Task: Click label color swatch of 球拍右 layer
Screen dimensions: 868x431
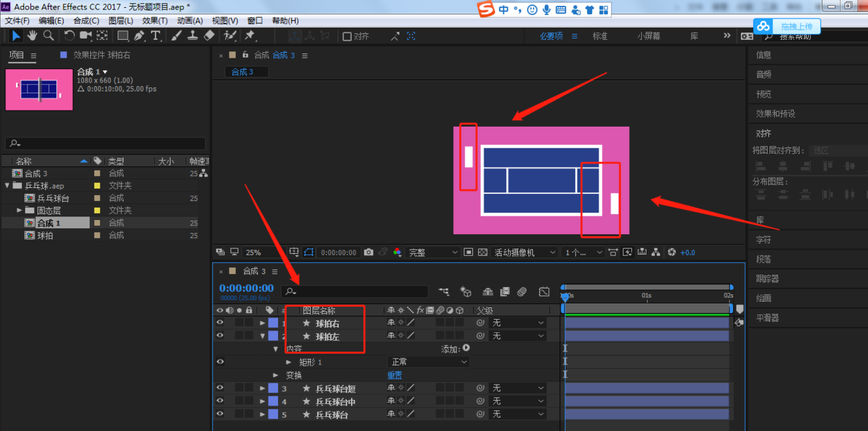Action: [273, 323]
